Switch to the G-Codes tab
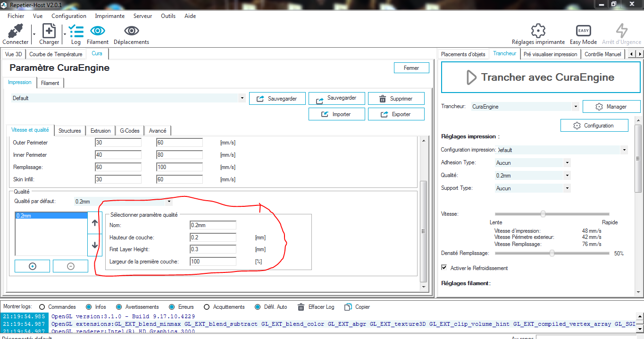This screenshot has width=644, height=339. 130,131
